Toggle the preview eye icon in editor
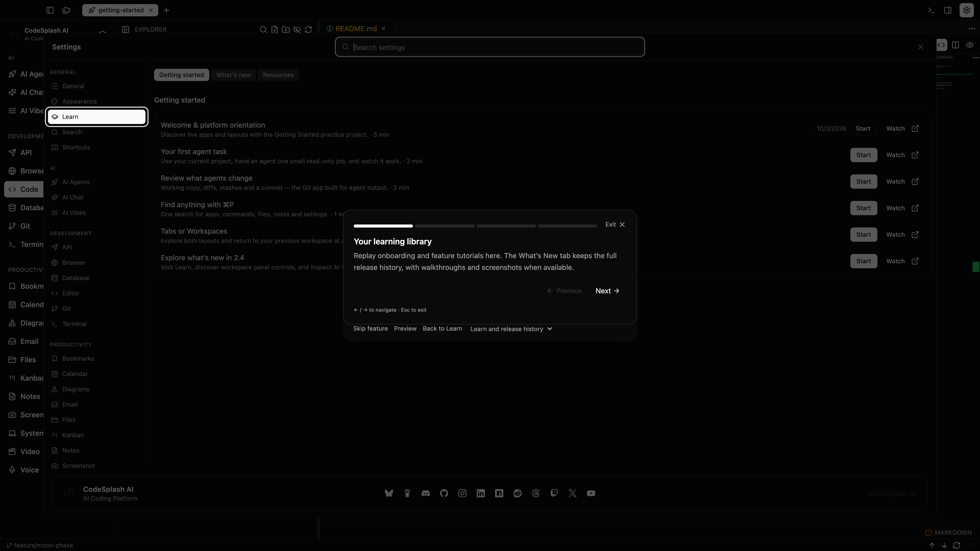 [x=970, y=45]
